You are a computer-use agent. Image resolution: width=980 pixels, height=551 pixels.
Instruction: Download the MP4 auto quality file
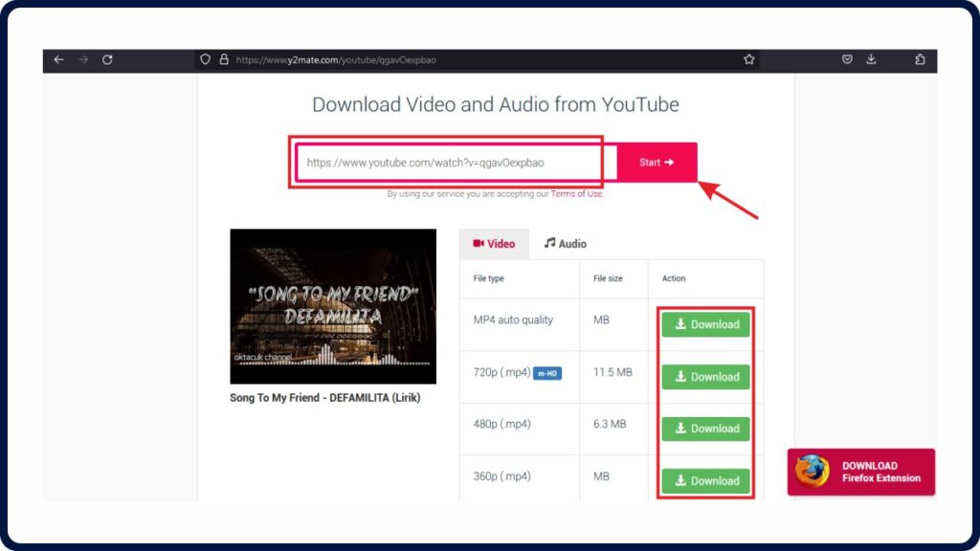[705, 325]
